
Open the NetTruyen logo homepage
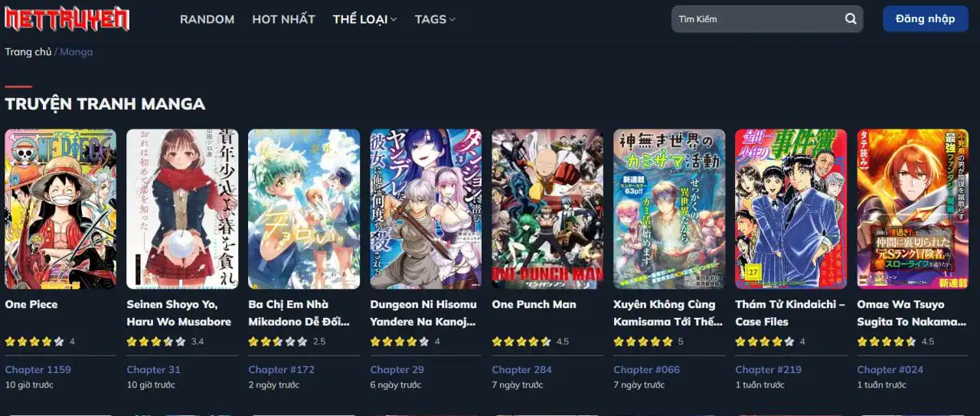pyautogui.click(x=67, y=19)
